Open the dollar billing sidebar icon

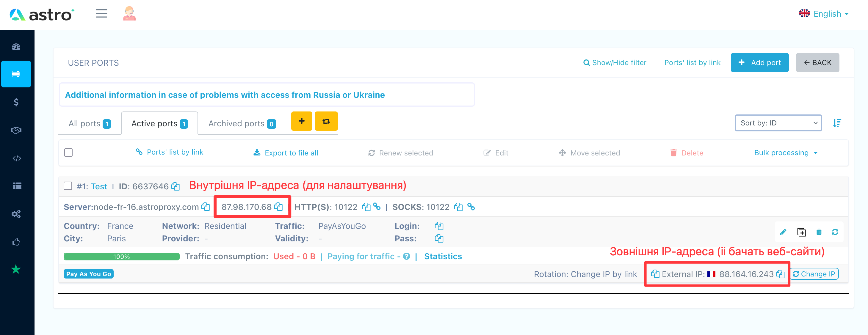click(16, 102)
